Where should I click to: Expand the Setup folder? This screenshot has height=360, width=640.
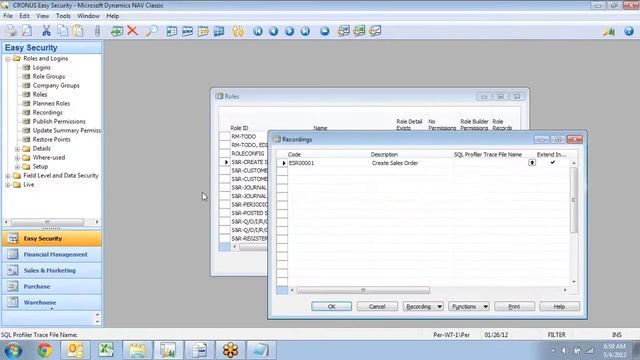(x=17, y=167)
